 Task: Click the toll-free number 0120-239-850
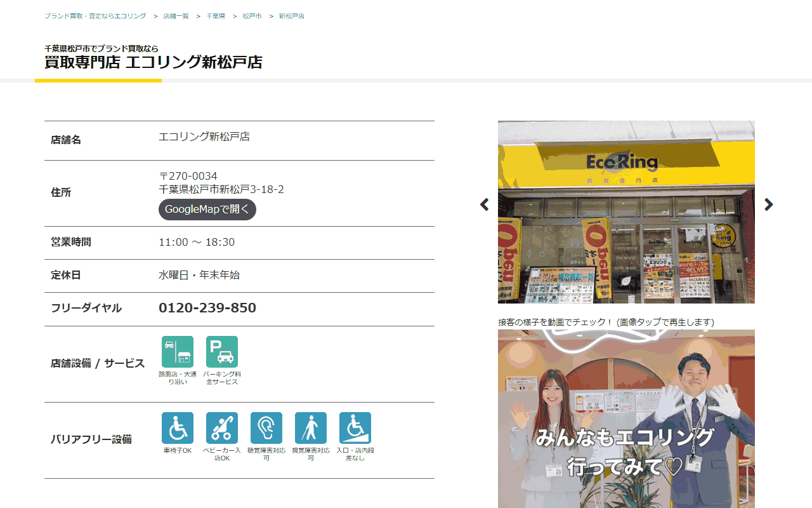[207, 308]
